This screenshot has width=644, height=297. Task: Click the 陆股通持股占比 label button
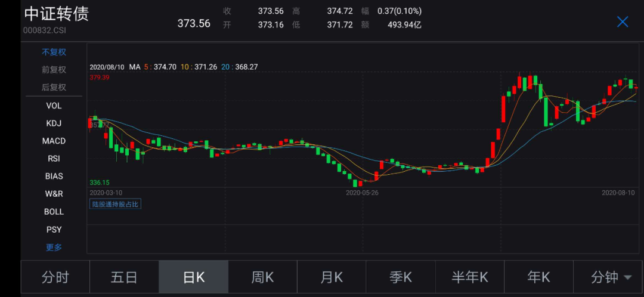(115, 204)
